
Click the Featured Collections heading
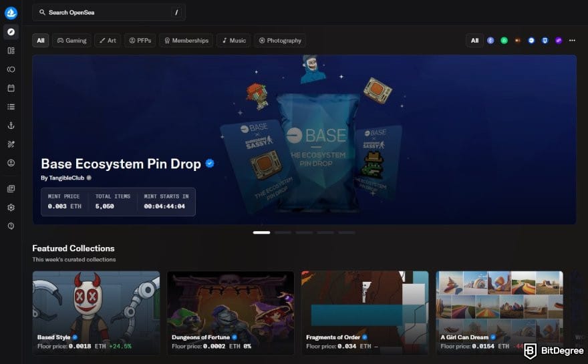73,248
